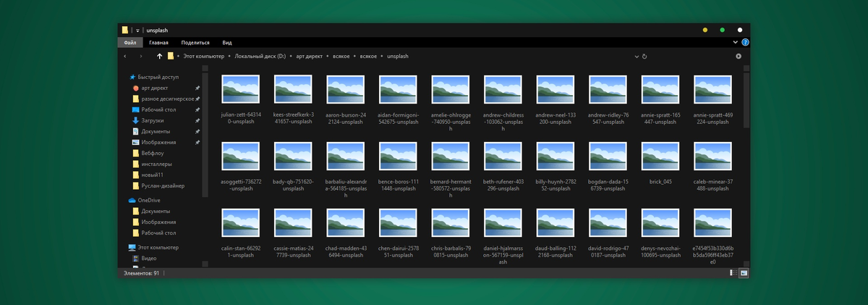The image size is (868, 305).
Task: Open address bar history dropdown
Action: pyautogui.click(x=637, y=56)
